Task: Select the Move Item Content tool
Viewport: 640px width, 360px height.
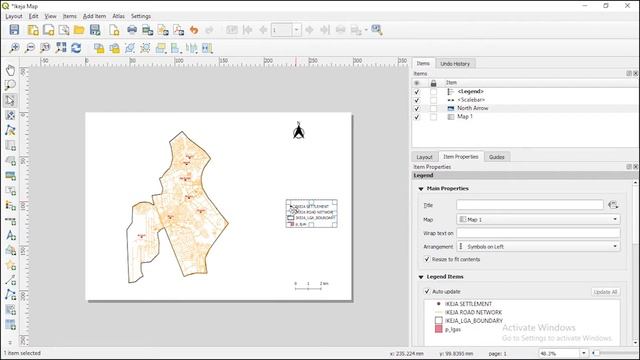Action: [10, 115]
